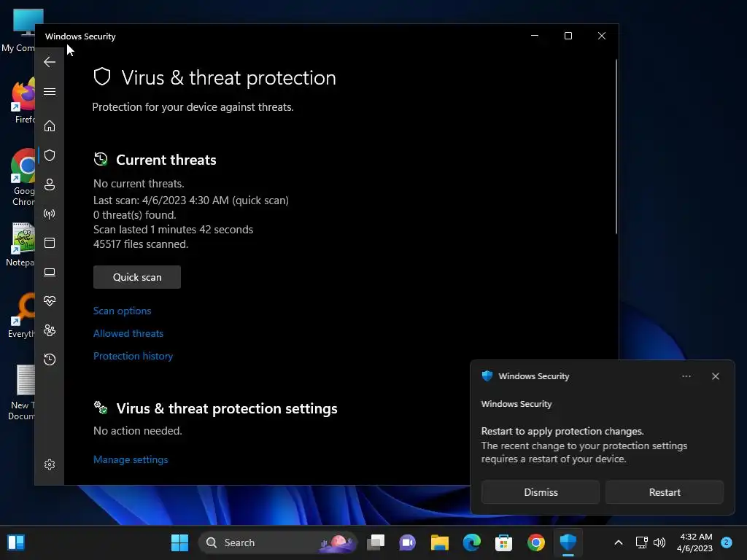
Task: Open the hamburger navigation menu
Action: coord(50,91)
